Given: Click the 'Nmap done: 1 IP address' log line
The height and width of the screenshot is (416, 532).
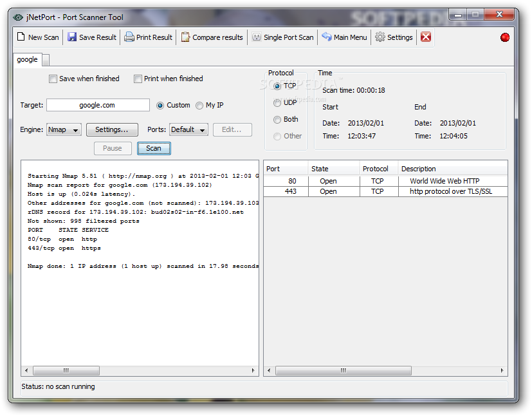Looking at the screenshot, I should [x=143, y=266].
